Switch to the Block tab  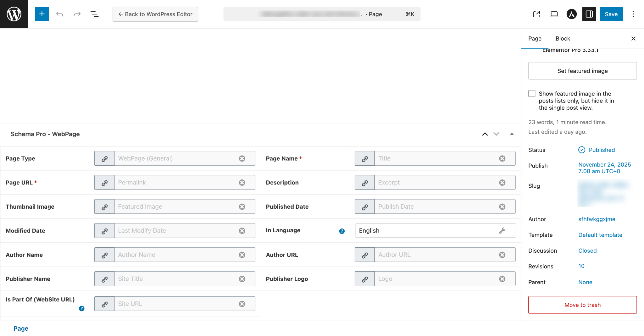click(x=563, y=38)
